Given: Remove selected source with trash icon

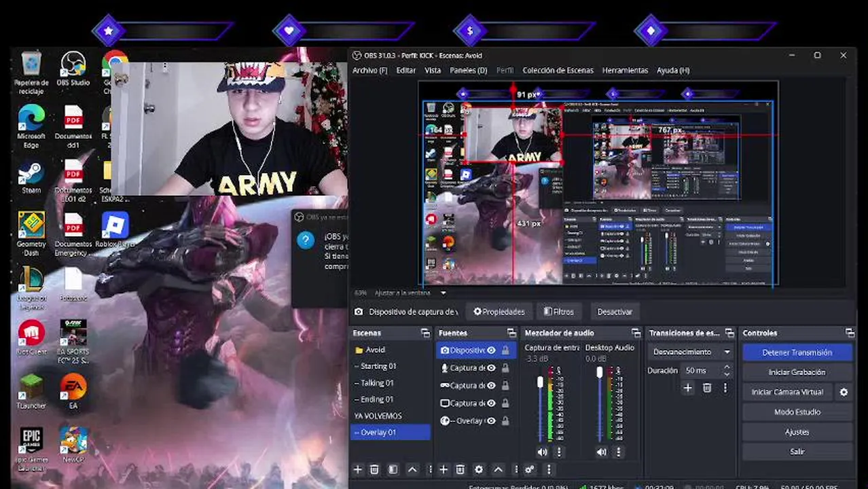Looking at the screenshot, I should tap(460, 469).
